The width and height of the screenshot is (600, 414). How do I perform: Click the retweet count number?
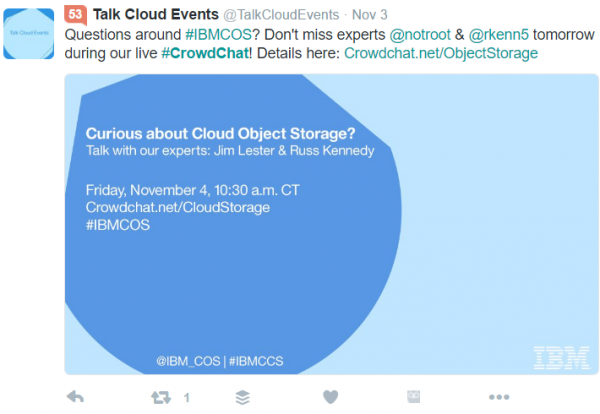pos(187,397)
